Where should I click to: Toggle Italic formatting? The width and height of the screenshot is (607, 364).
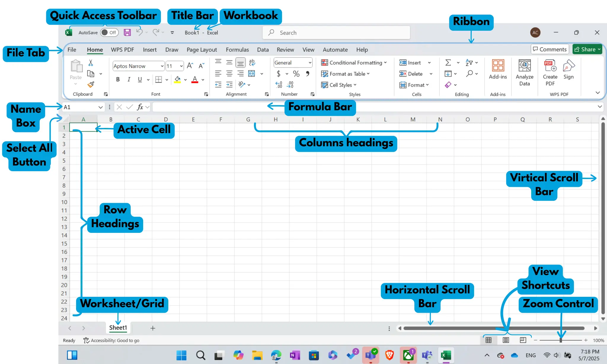point(129,79)
